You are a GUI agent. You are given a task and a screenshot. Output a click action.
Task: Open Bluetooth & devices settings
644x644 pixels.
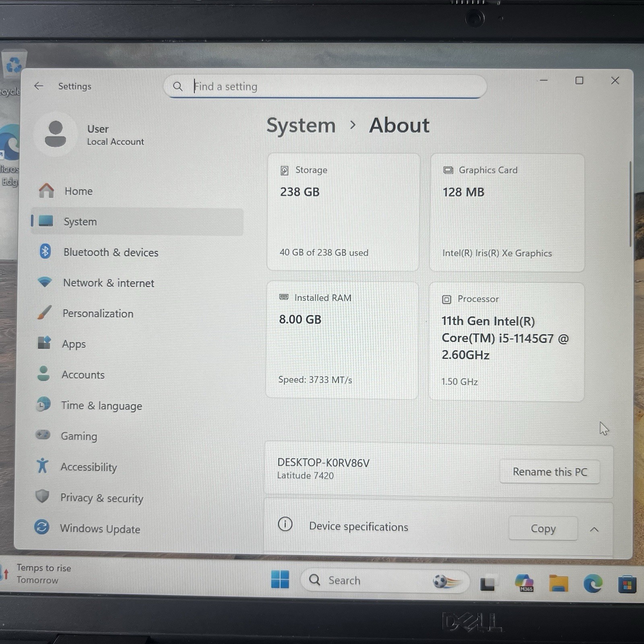137,252
